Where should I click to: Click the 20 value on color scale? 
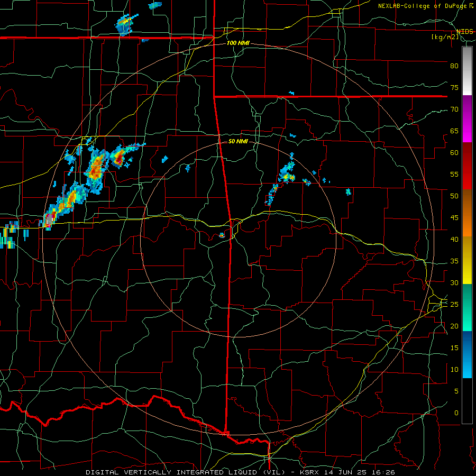(x=454, y=326)
